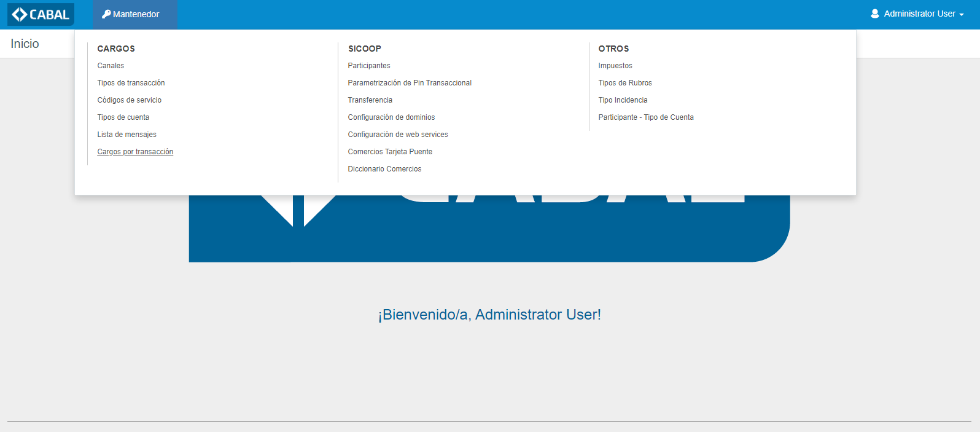
Task: Select Tipos de transacción
Action: point(131,83)
